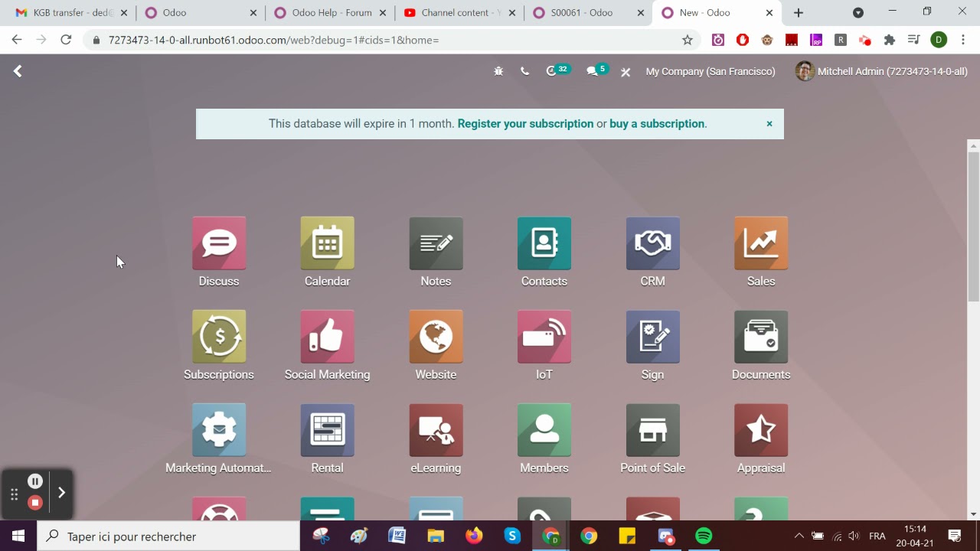Open a new browser tab
This screenshot has height=551, width=980.
click(x=799, y=12)
